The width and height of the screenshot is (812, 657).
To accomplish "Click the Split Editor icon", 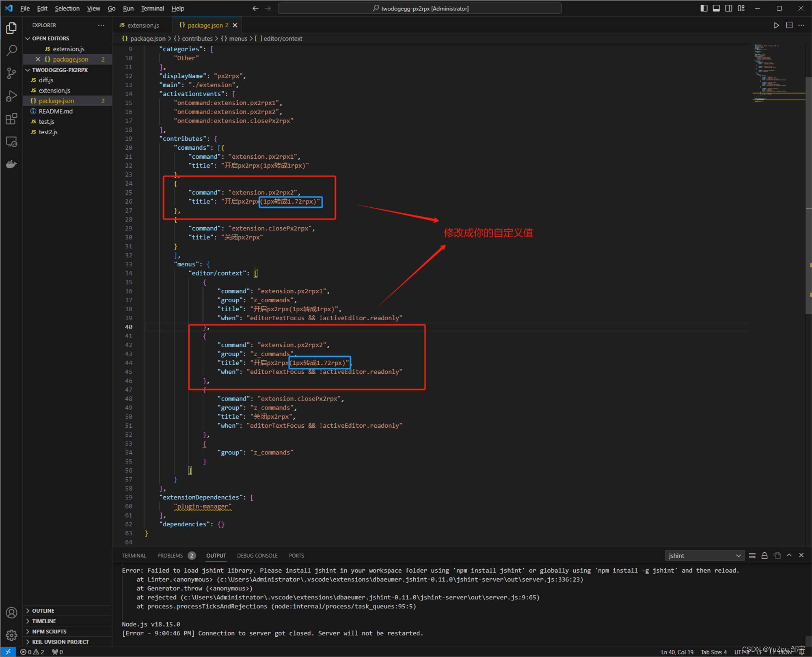I will click(789, 25).
